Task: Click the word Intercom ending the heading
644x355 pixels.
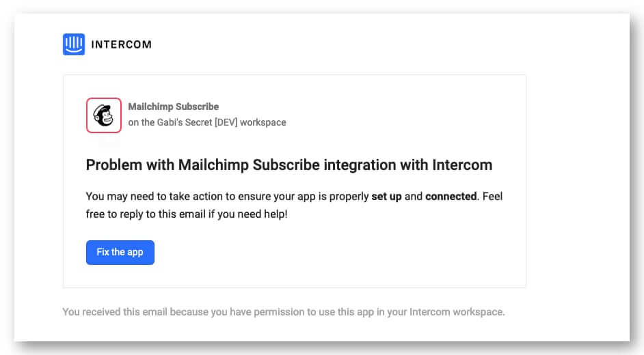Action: click(x=461, y=165)
